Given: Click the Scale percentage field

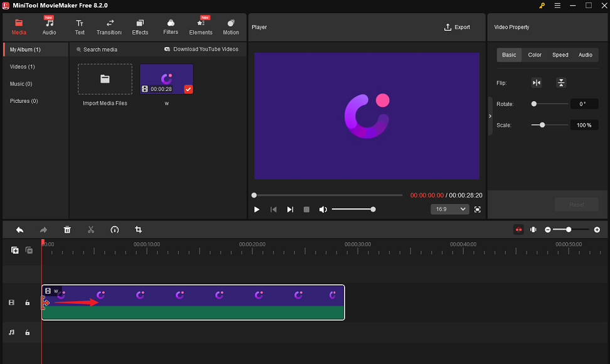Looking at the screenshot, I should pyautogui.click(x=584, y=125).
